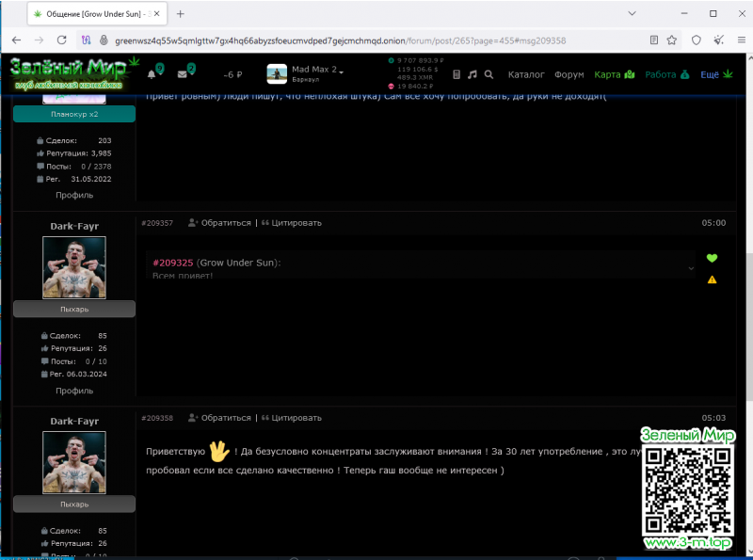753x560 pixels.
Task: Click the yellow warning report icon
Action: 712,280
